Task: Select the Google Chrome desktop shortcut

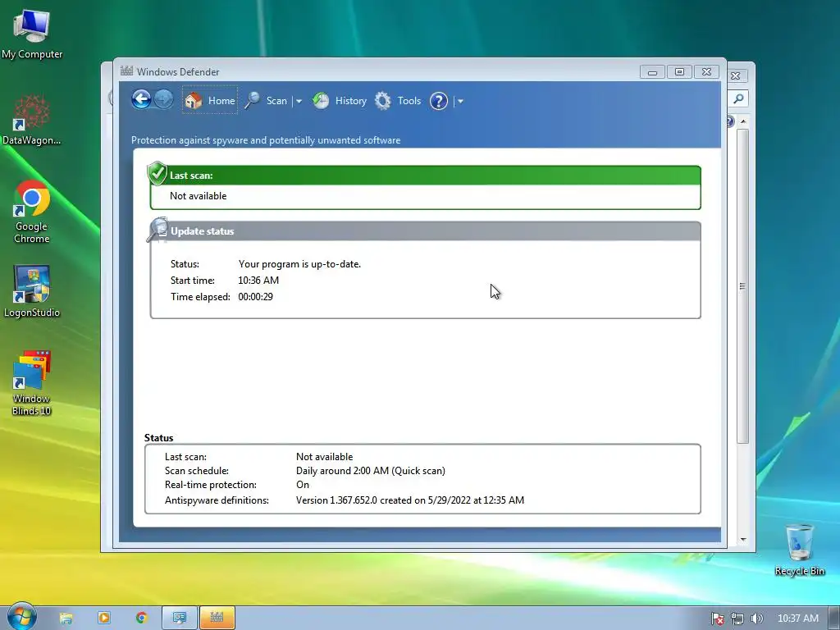Action: [32, 212]
